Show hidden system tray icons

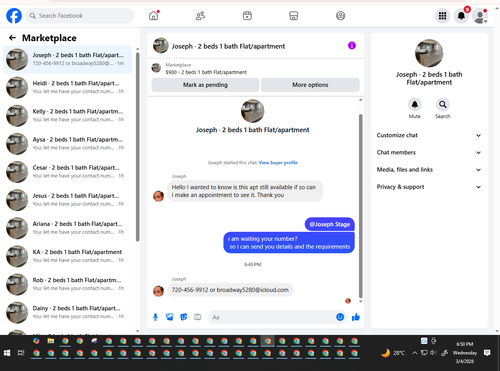(x=415, y=353)
